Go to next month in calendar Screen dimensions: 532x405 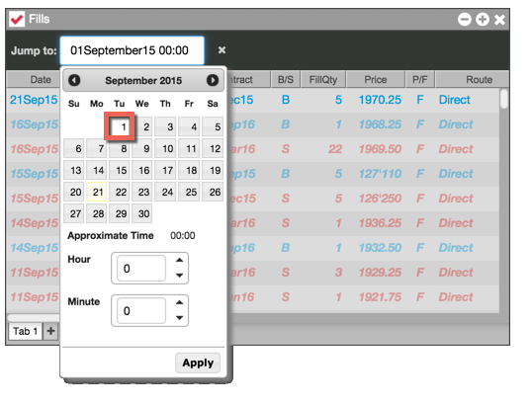pos(213,80)
